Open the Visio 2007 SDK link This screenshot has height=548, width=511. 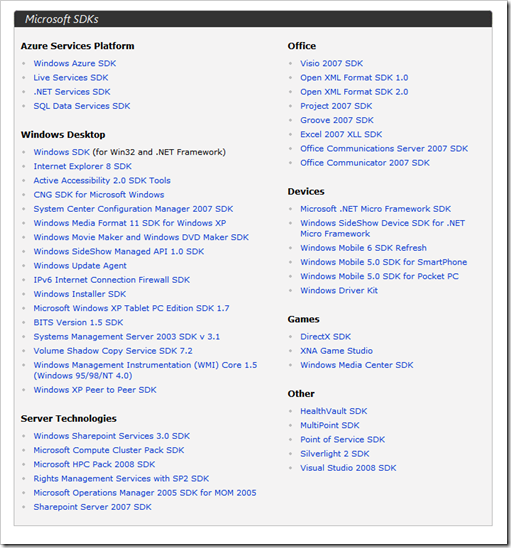(x=332, y=63)
